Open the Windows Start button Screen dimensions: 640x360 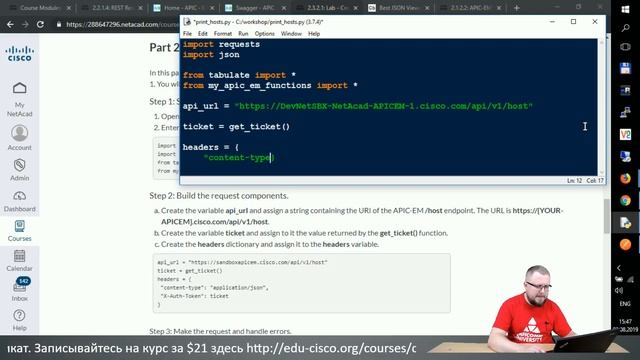[x=625, y=9]
